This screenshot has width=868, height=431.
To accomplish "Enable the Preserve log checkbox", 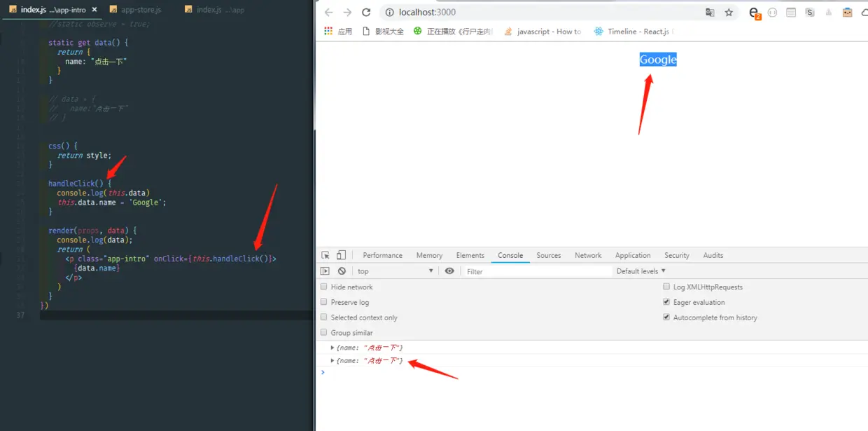I will pyautogui.click(x=323, y=302).
